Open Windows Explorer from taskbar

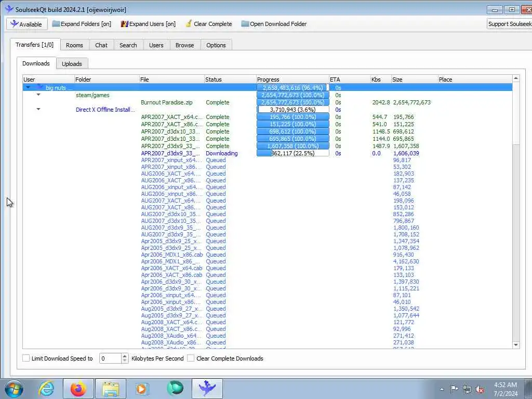pos(111,389)
